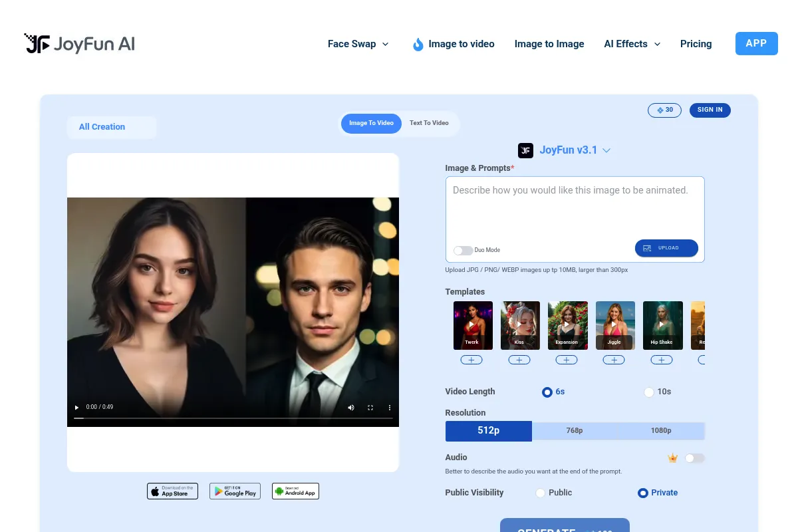
Task: Open the Face Swap dropdown menu
Action: click(358, 44)
